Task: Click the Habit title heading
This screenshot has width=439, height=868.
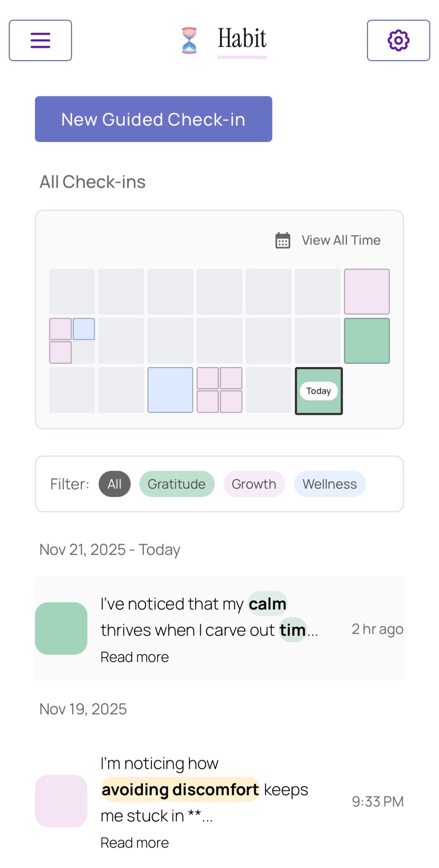Action: pyautogui.click(x=242, y=39)
